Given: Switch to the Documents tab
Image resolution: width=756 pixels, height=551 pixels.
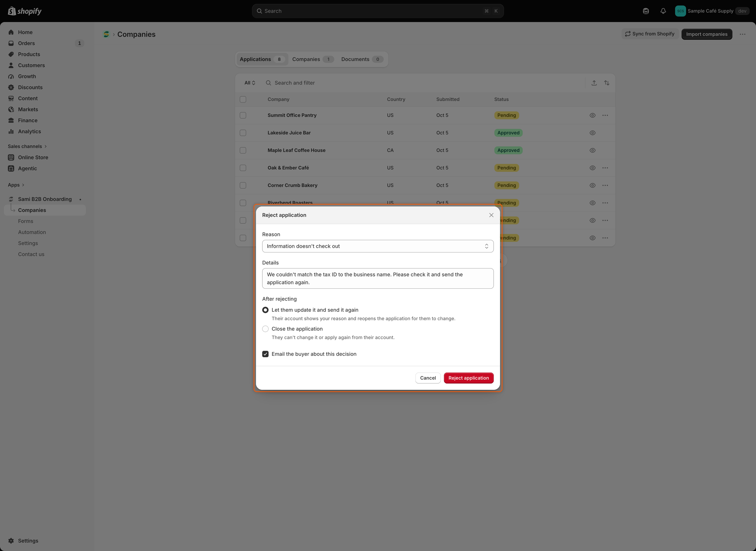Looking at the screenshot, I should 362,60.
